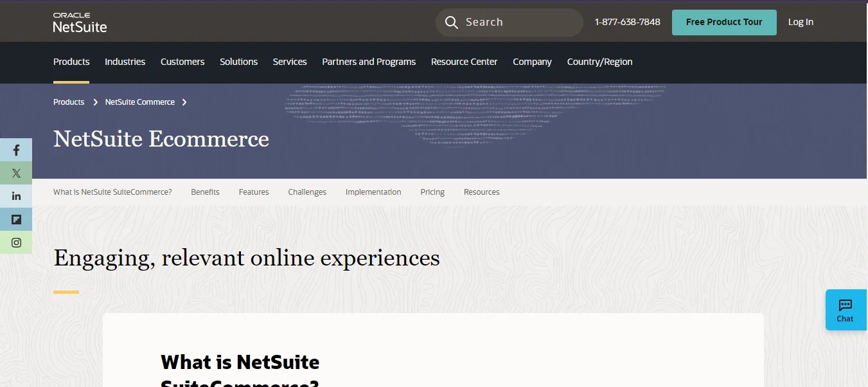Click phone number 1-877-638-7848

[627, 22]
